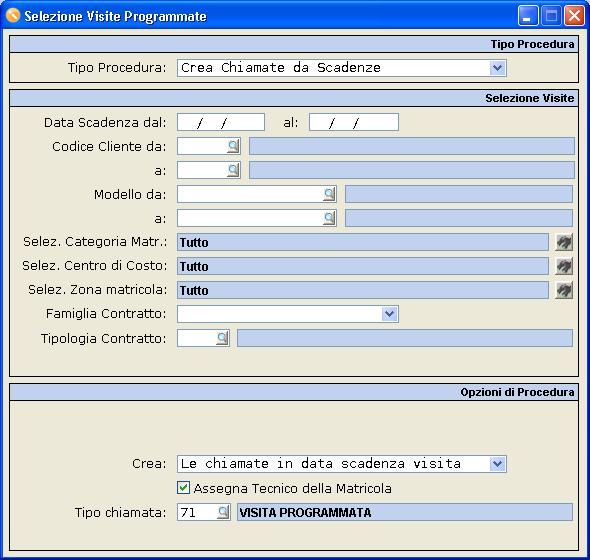Select the Tipo chiamata code field containing 71
590x560 pixels.
point(197,512)
